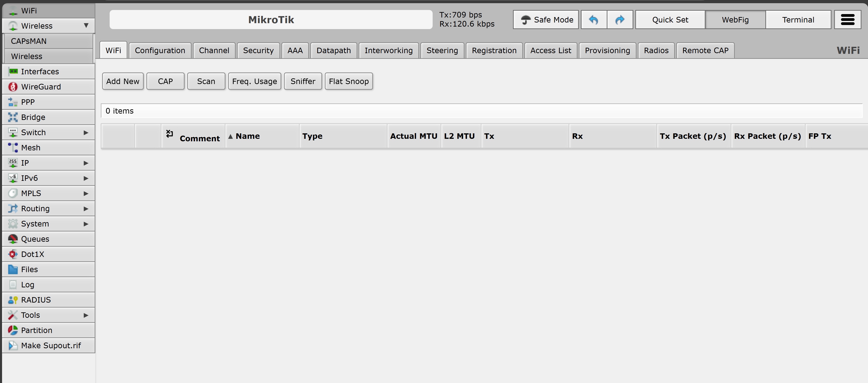Click the MPLS menu icon
This screenshot has width=868, height=383.
coord(13,193)
